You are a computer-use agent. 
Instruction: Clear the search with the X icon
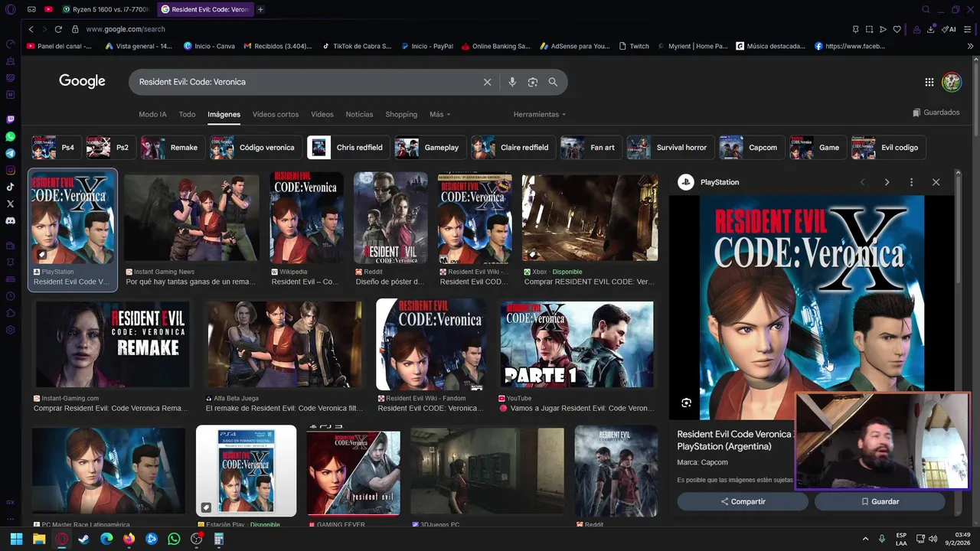(x=487, y=82)
